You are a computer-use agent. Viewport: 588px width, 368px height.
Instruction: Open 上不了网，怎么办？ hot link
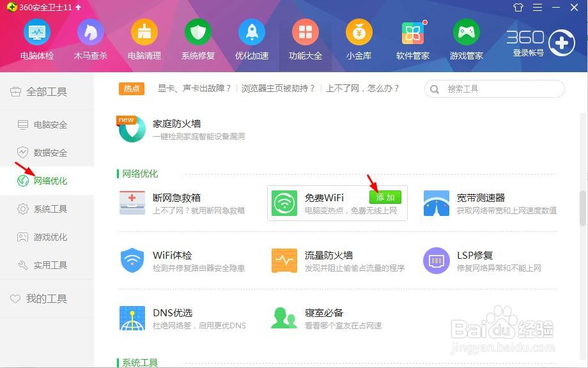362,88
